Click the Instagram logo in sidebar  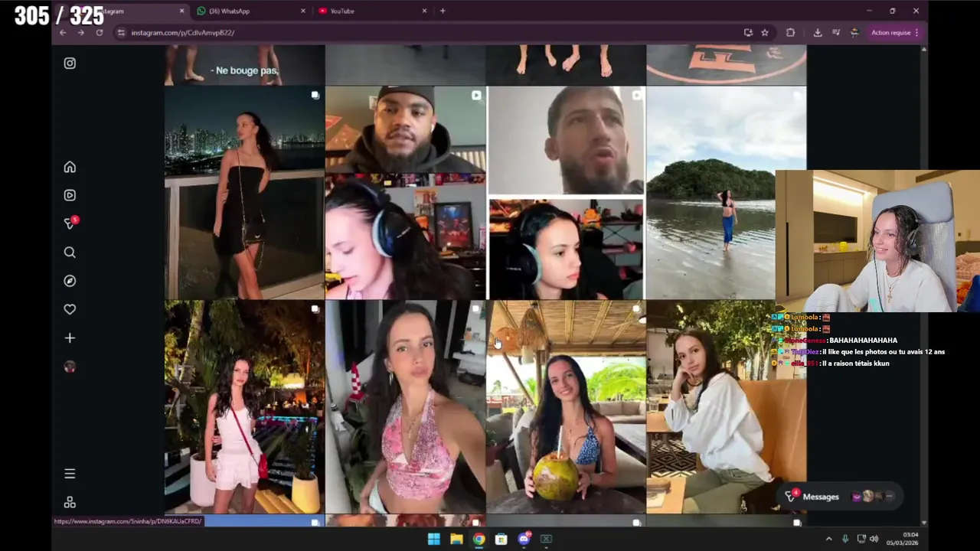pos(70,64)
